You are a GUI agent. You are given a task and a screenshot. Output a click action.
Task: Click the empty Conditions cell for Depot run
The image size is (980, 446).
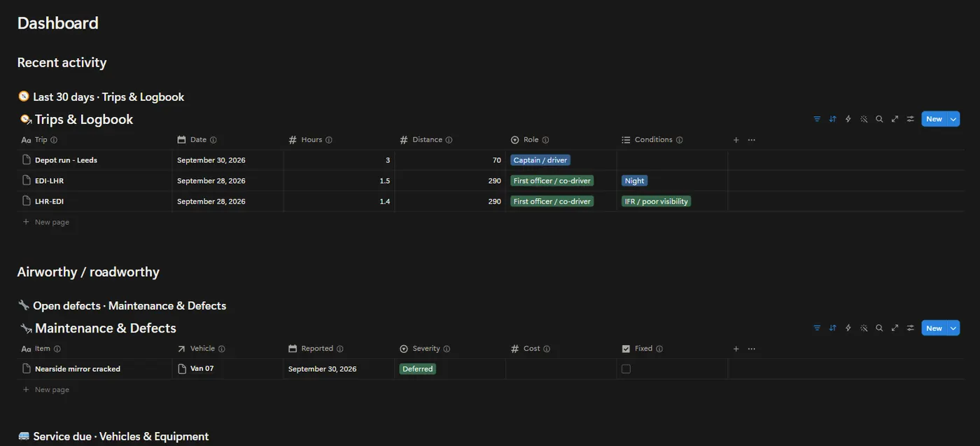672,160
